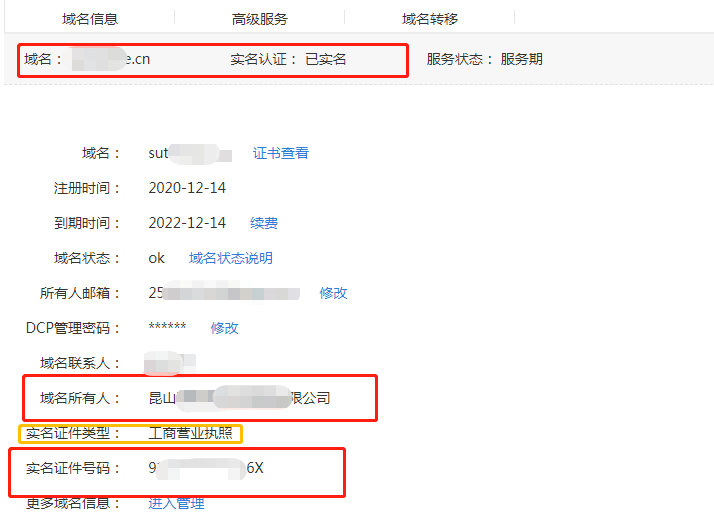This screenshot has height=526, width=714.
Task: Click the expiry date 2022-12-14
Action: tap(187, 223)
